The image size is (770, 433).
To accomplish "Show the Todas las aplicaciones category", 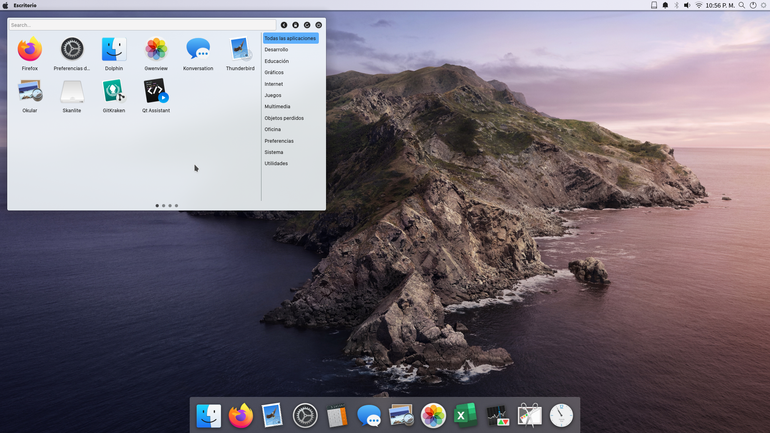I will (x=290, y=38).
